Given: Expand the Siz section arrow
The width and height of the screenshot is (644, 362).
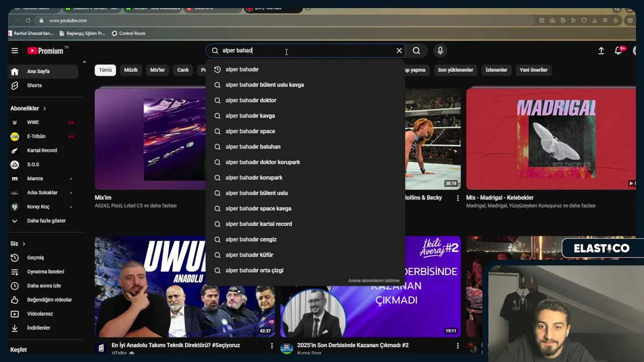Looking at the screenshot, I should (24, 244).
